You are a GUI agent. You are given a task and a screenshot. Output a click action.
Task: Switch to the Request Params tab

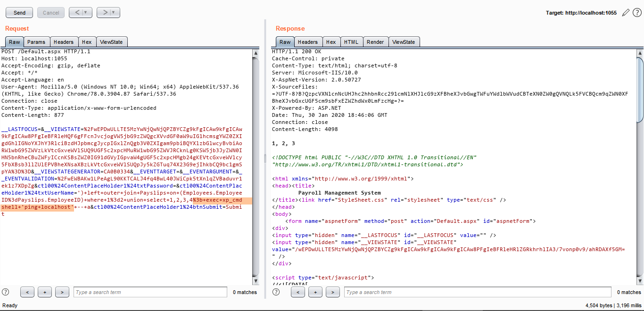(36, 42)
